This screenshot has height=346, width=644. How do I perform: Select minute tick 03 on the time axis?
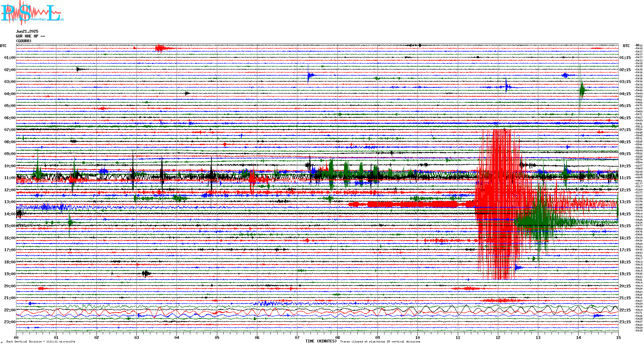[x=137, y=337]
